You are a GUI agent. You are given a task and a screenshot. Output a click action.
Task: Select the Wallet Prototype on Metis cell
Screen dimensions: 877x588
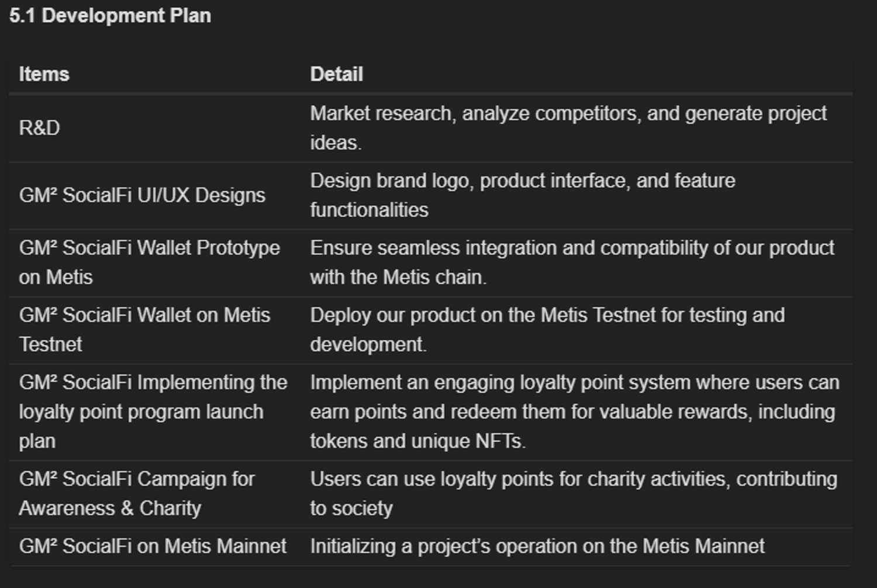click(150, 262)
